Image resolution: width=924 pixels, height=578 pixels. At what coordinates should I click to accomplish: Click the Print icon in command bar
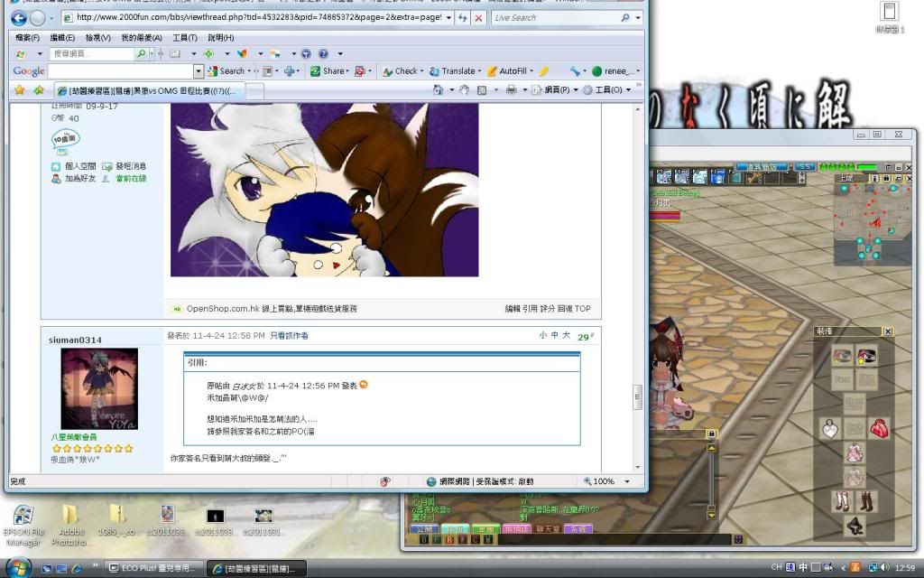511,90
